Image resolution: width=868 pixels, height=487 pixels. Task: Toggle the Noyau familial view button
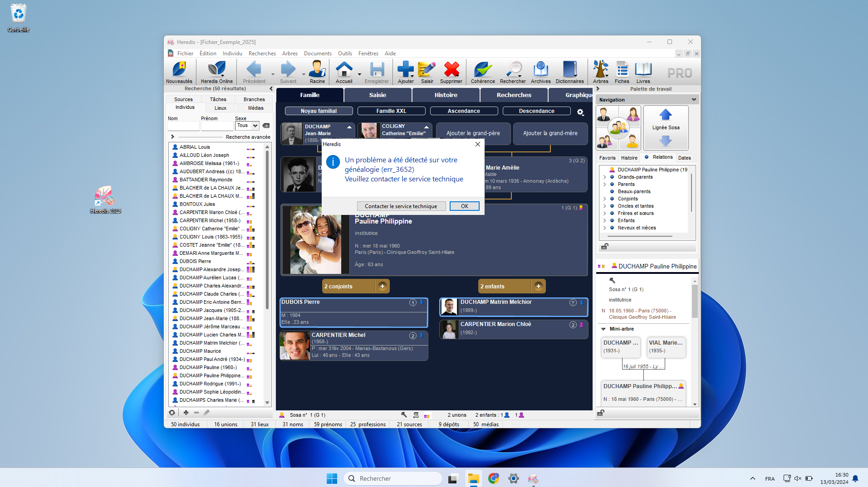[x=319, y=111]
